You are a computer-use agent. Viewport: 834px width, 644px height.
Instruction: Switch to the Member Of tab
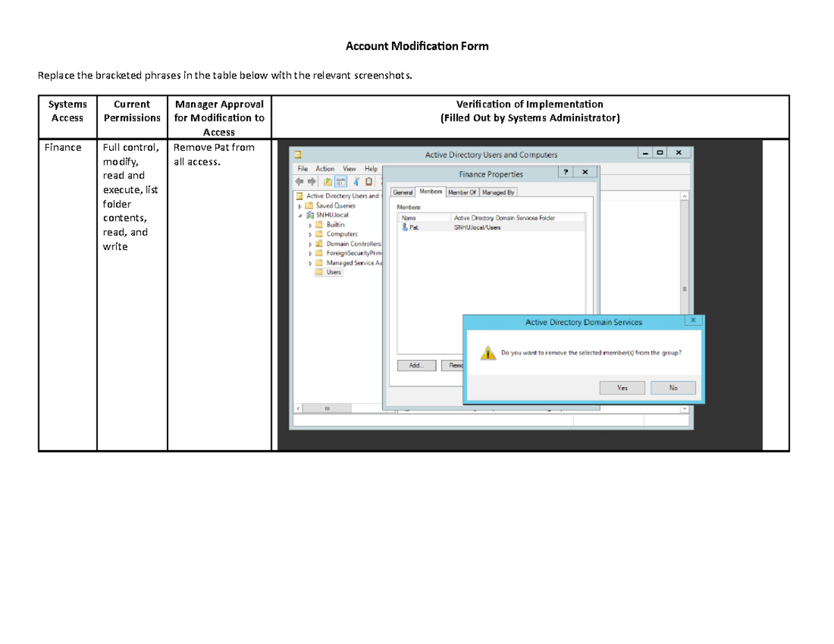coord(462,192)
